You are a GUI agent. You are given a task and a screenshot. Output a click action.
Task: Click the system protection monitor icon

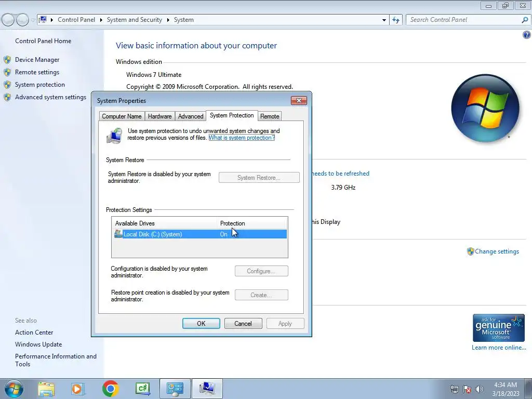point(114,136)
